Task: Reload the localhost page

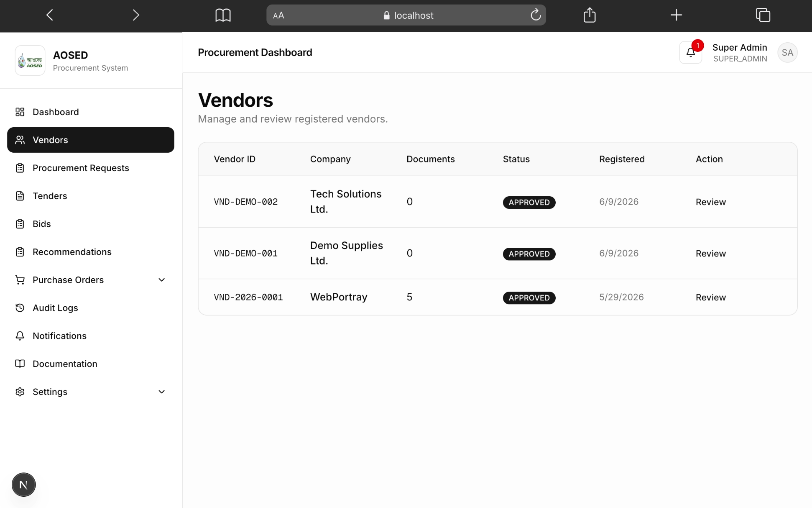Action: (536, 15)
